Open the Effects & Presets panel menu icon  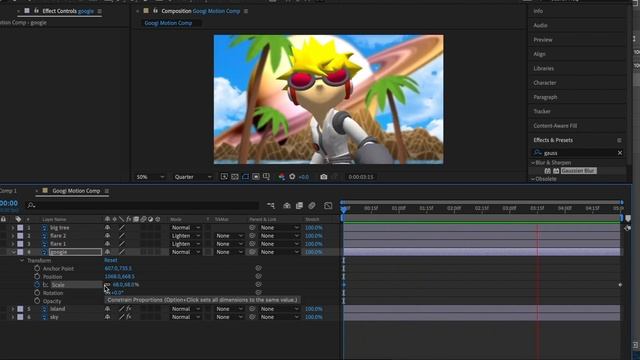click(619, 140)
